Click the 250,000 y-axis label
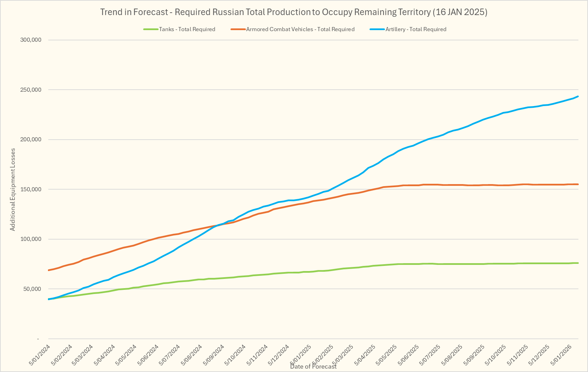This screenshot has height=372, width=588. click(31, 90)
